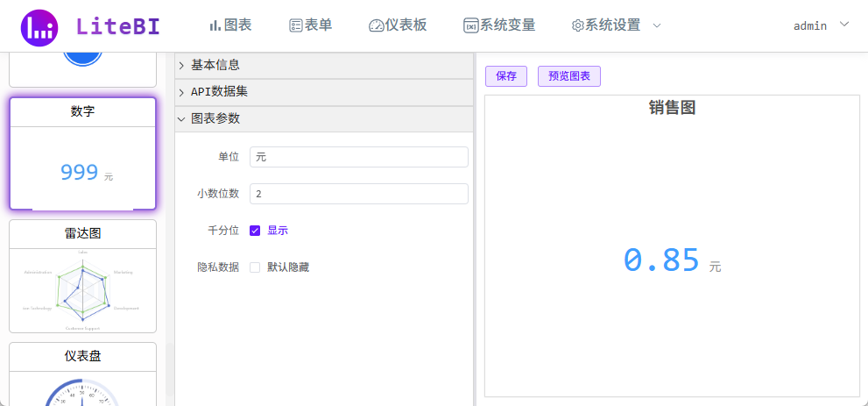Select the 仪表盘 chart type card

point(83,374)
